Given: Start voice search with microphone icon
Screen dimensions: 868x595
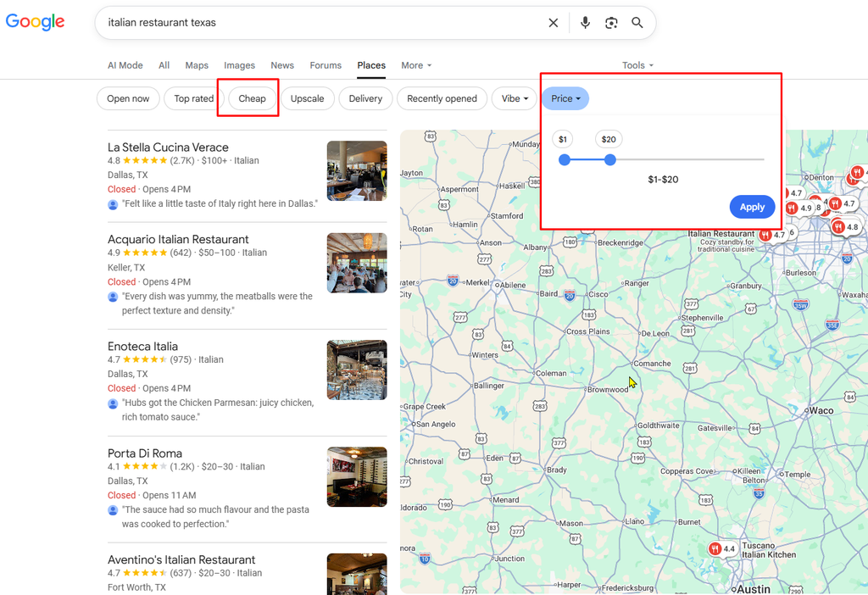Looking at the screenshot, I should (585, 23).
